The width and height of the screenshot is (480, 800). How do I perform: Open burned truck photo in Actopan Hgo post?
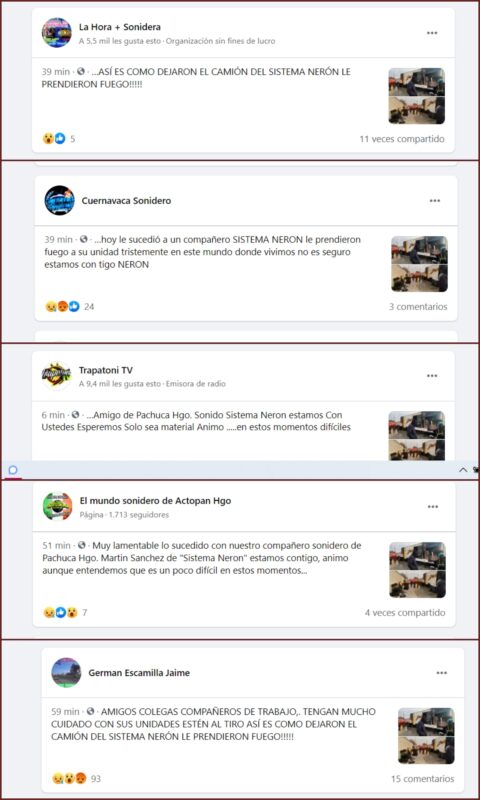[x=417, y=570]
